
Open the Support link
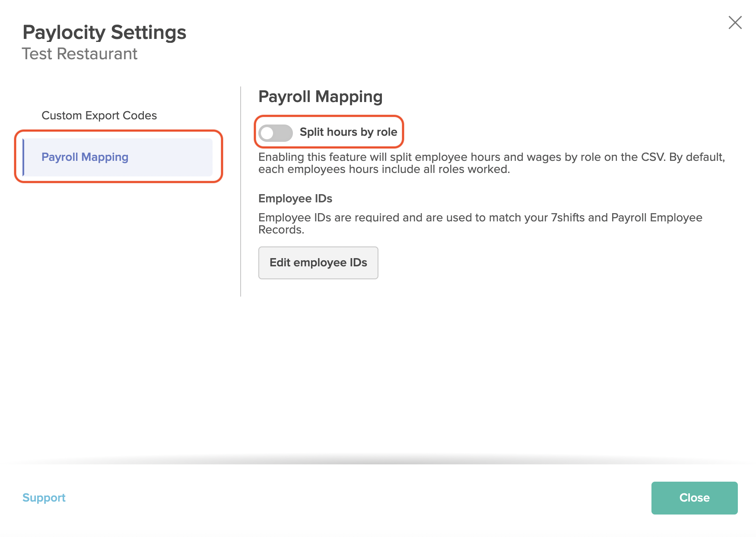coord(44,498)
